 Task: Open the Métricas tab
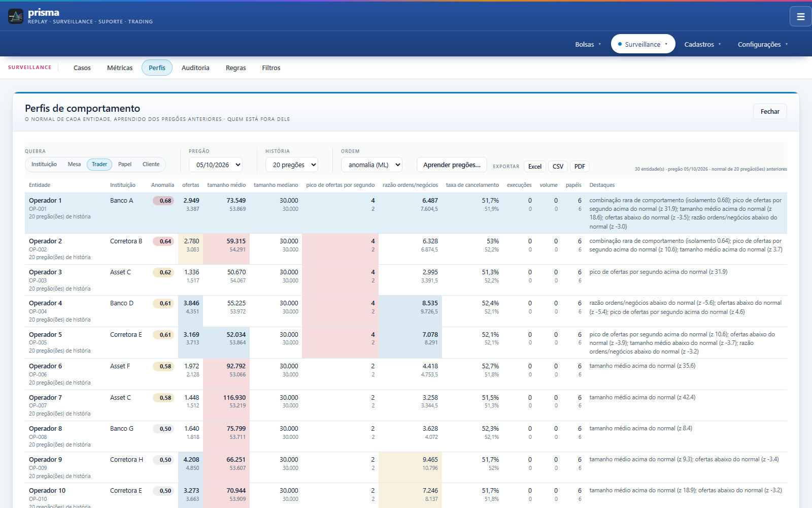pos(120,68)
